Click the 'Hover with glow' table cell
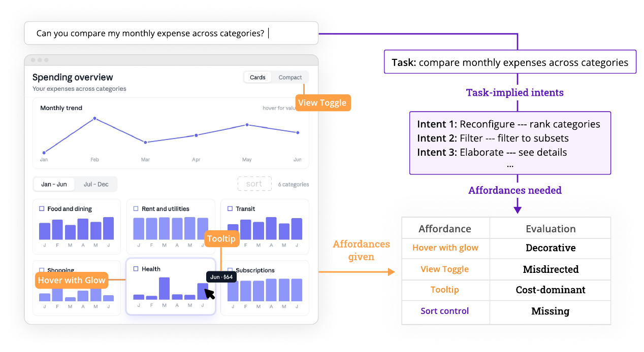 click(x=445, y=248)
